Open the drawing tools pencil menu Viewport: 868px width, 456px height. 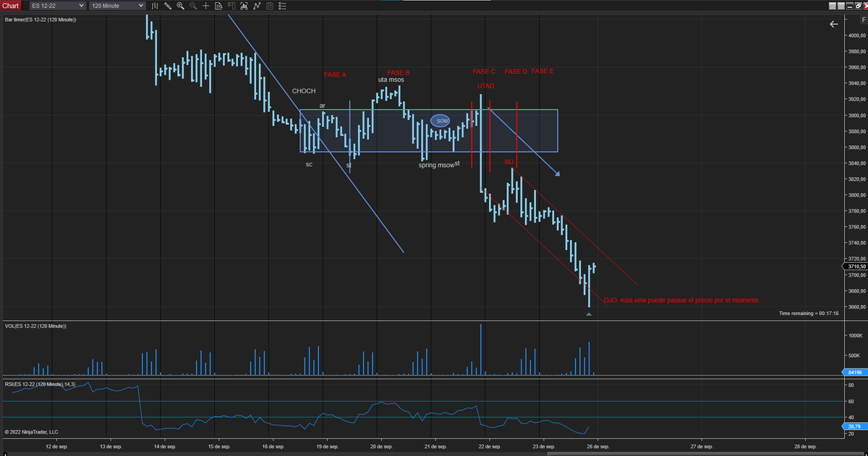168,6
